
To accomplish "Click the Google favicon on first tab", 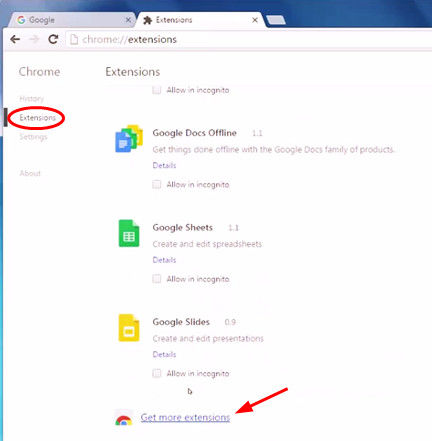I will coord(21,20).
